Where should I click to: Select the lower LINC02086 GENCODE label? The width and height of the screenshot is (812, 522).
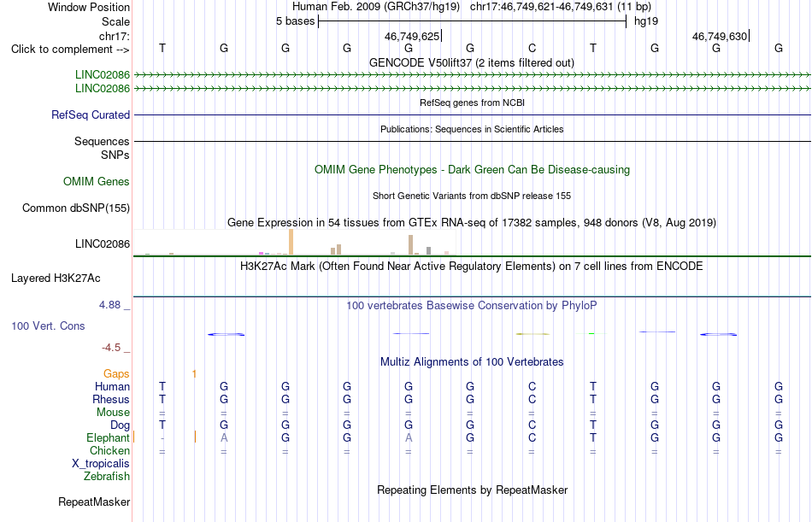tap(103, 89)
